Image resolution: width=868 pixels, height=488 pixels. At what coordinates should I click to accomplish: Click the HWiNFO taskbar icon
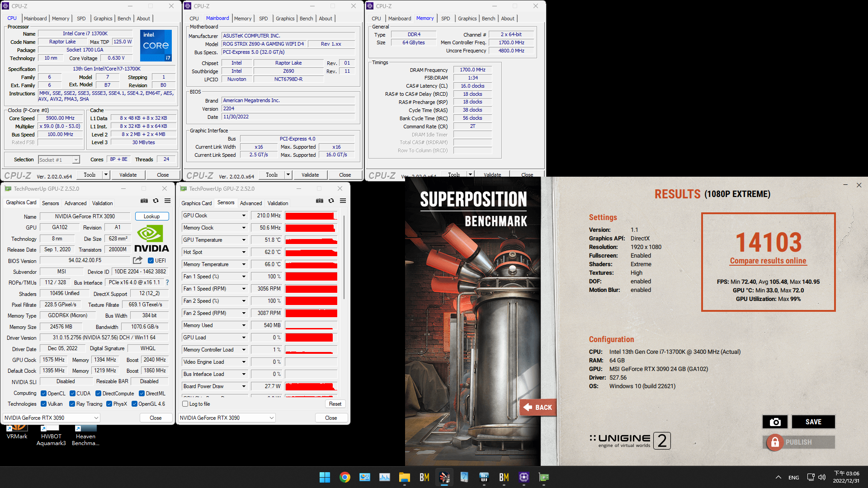tap(484, 477)
